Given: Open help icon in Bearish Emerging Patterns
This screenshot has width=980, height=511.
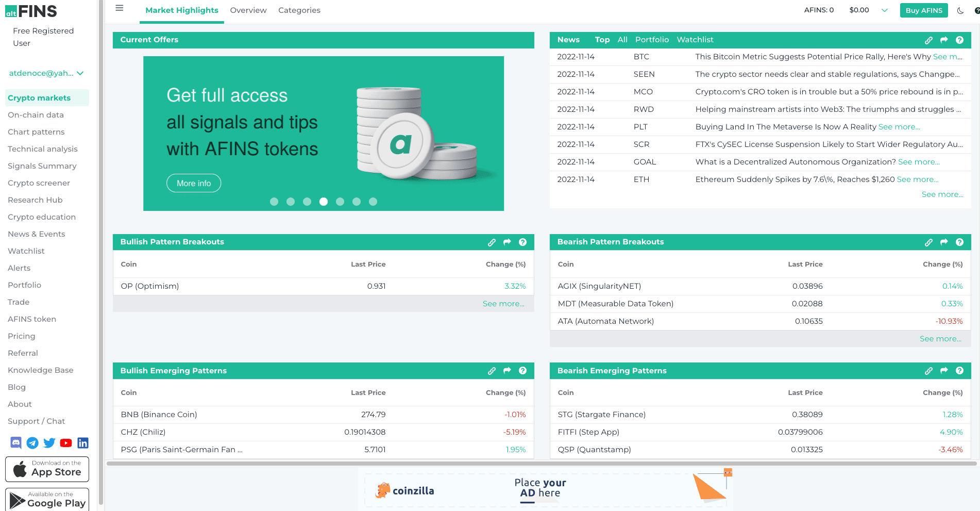Looking at the screenshot, I should (959, 371).
